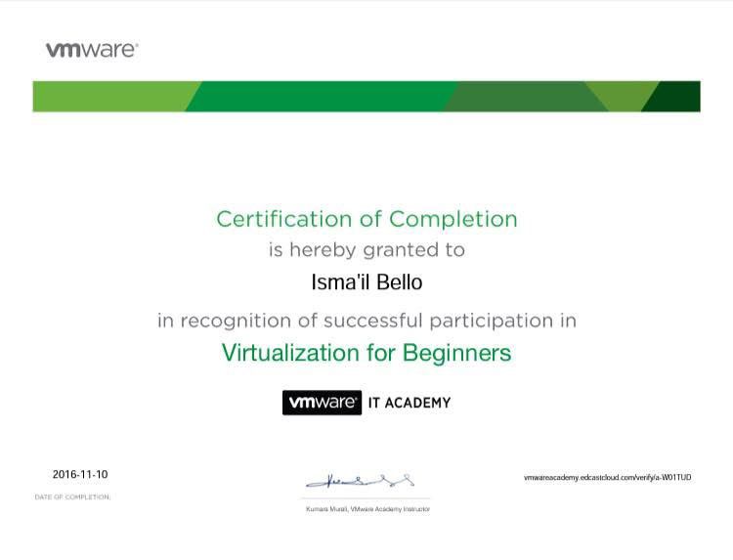Select course title 'Virtualization for Beginners'
733x560 pixels.
pyautogui.click(x=366, y=353)
